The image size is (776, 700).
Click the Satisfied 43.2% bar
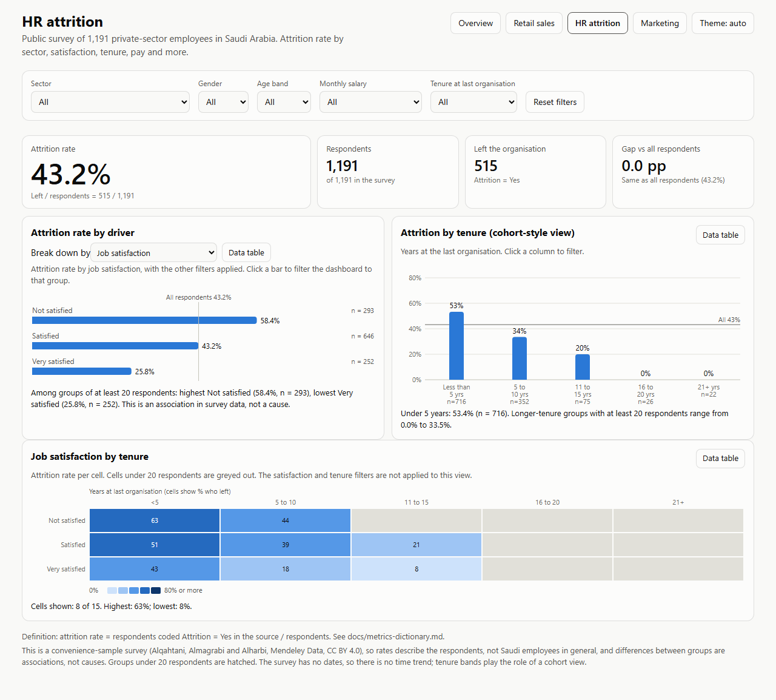coord(115,346)
